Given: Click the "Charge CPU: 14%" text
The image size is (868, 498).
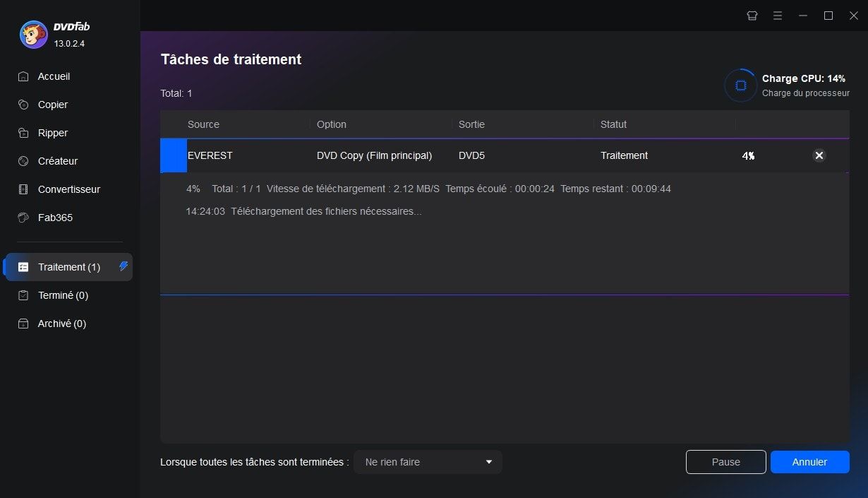Looking at the screenshot, I should point(804,78).
